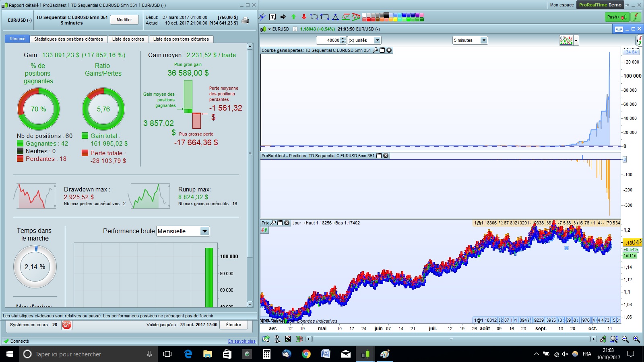Click the report scrollbar down arrow

[250, 304]
